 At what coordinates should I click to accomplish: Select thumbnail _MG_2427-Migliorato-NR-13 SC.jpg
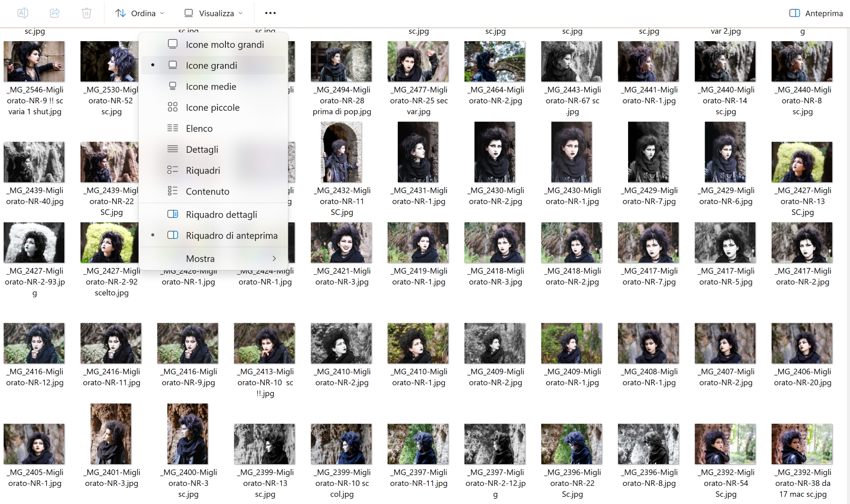coord(802,162)
